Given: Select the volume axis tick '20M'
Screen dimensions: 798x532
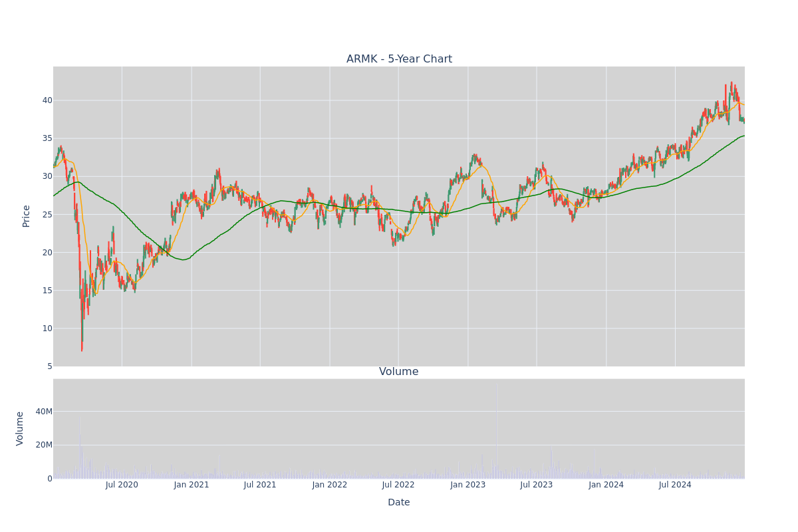Looking at the screenshot, I should click(45, 445).
